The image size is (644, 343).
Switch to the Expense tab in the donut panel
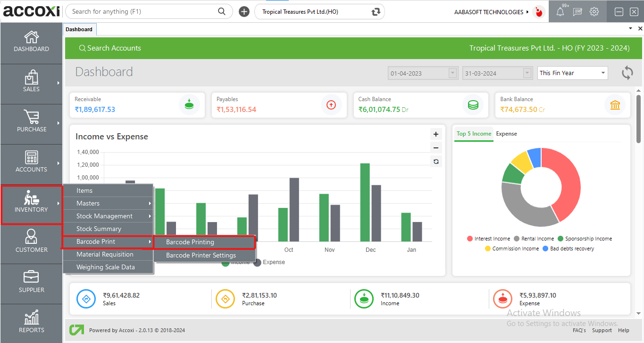click(x=506, y=134)
